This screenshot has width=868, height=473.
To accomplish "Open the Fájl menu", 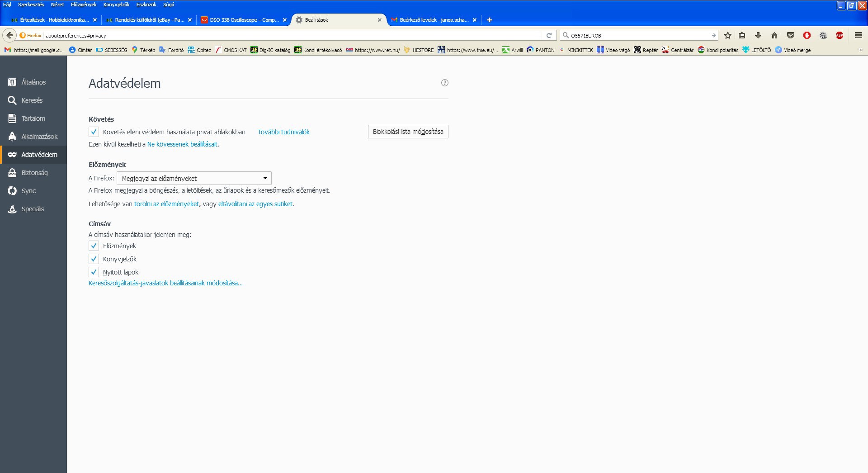I will coord(7,5).
